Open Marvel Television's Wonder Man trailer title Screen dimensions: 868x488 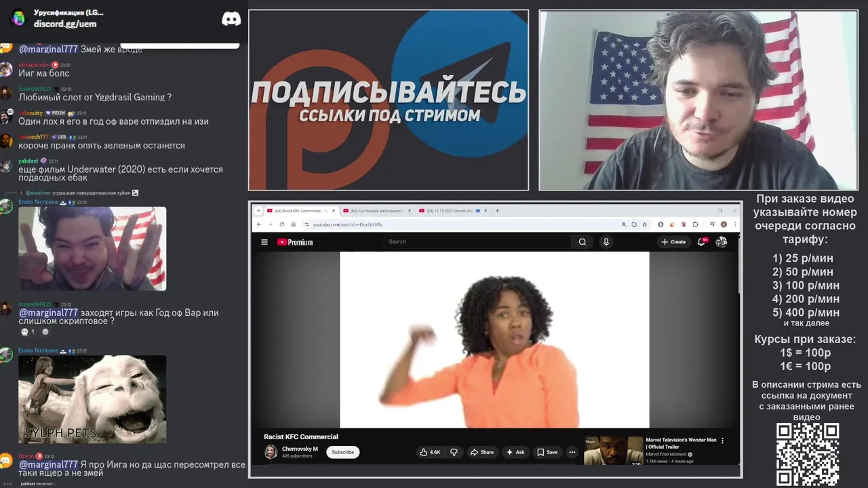pos(681,443)
